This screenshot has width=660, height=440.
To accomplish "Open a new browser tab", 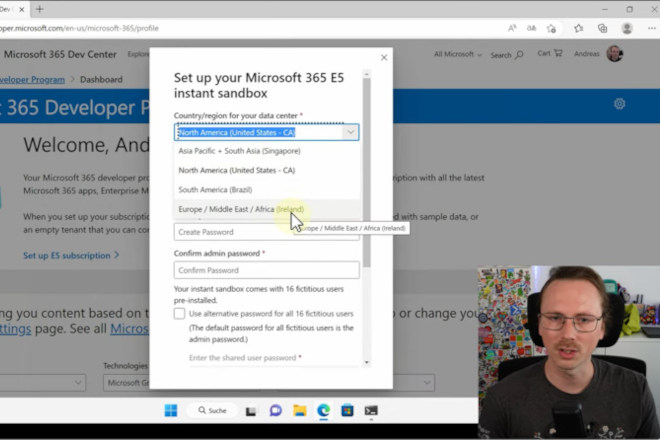I will pyautogui.click(x=40, y=9).
